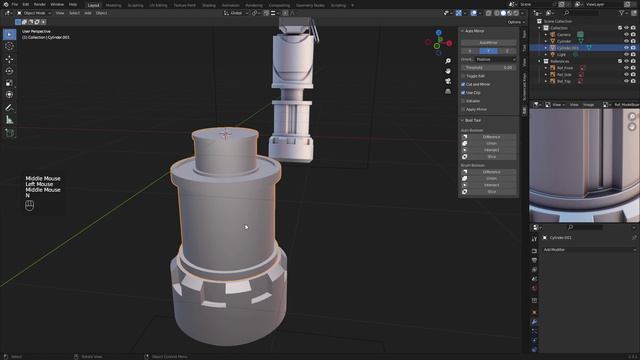Select the Move tool
The image size is (640, 360).
9,59
